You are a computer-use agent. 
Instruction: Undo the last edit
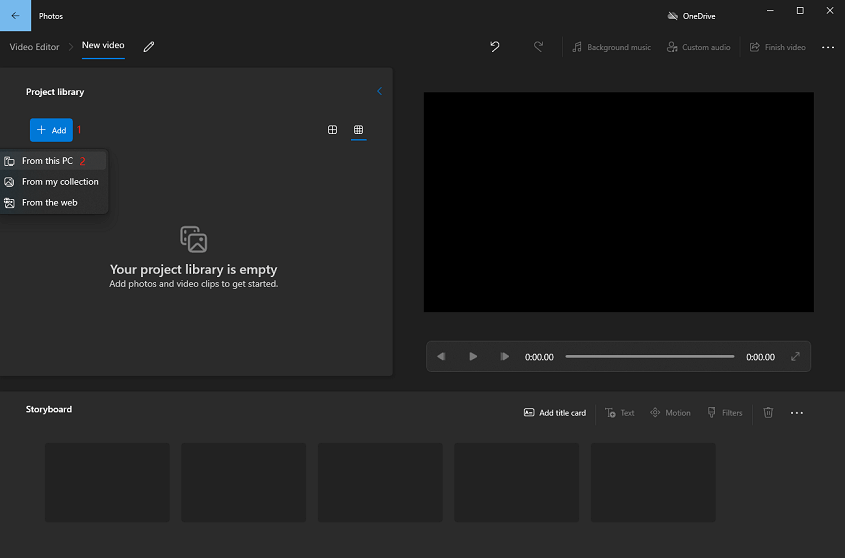(495, 47)
